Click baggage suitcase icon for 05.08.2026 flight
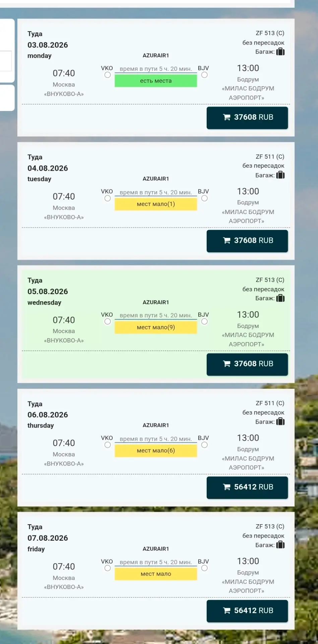This screenshot has width=318, height=644. (x=280, y=298)
